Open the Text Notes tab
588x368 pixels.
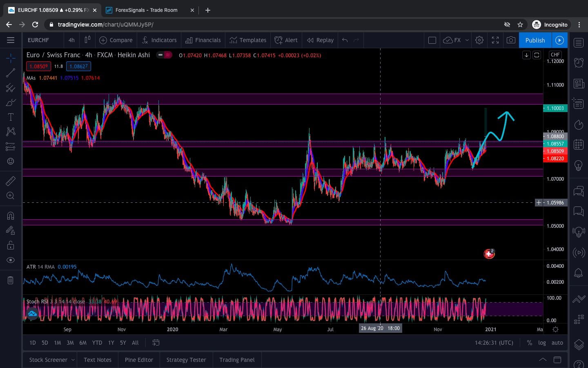pyautogui.click(x=98, y=360)
